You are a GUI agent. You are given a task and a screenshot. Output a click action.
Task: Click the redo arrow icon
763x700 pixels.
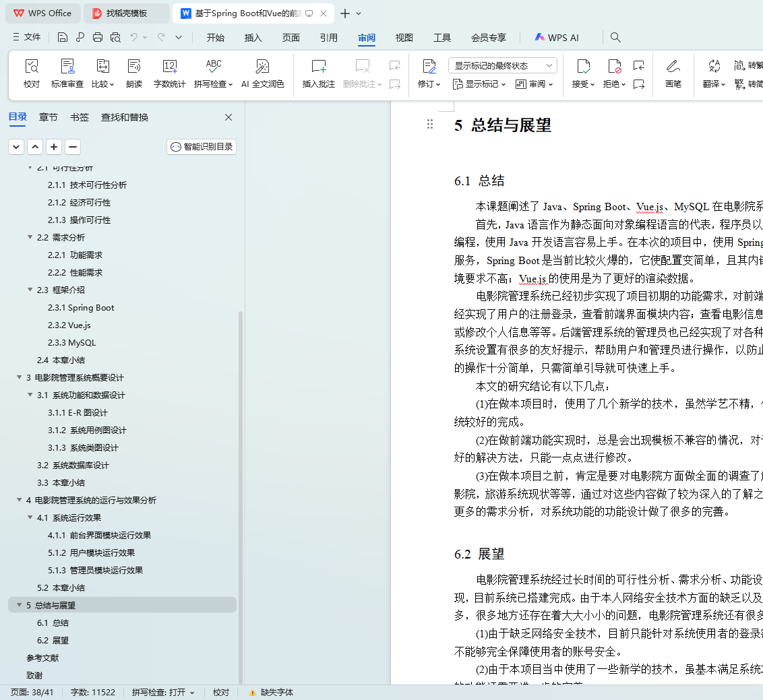pos(161,37)
